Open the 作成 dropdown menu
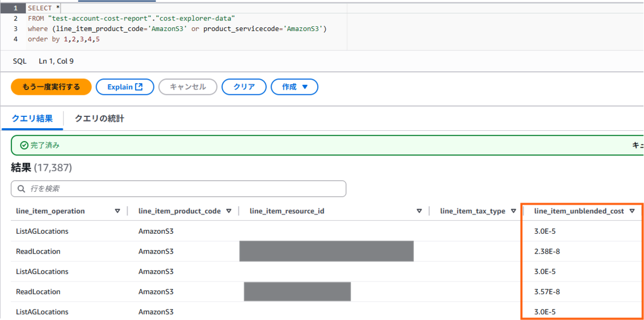This screenshot has width=644, height=320. click(294, 87)
